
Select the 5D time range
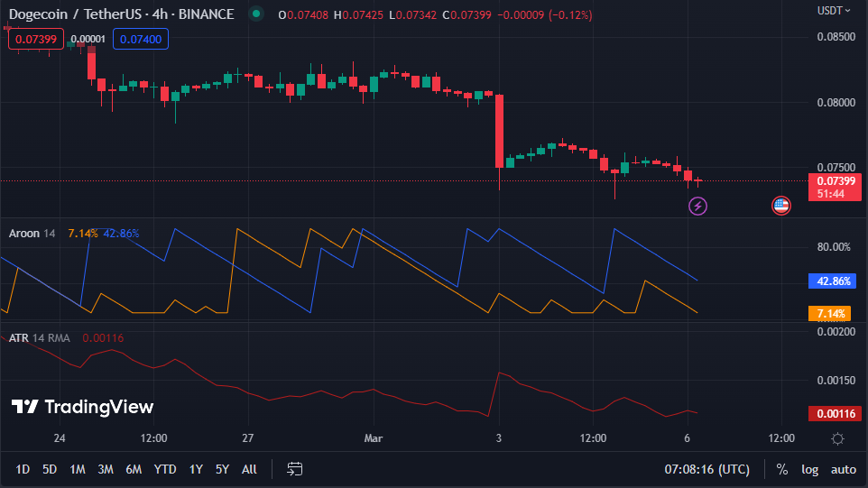click(50, 469)
